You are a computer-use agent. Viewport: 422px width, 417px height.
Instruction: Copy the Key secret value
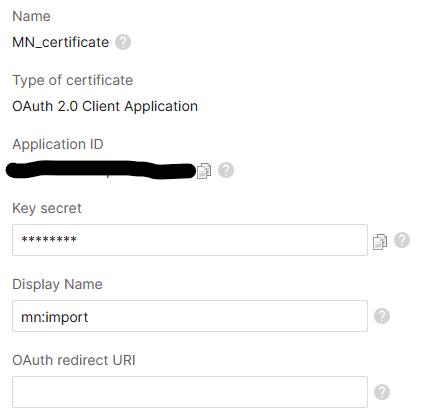click(380, 242)
